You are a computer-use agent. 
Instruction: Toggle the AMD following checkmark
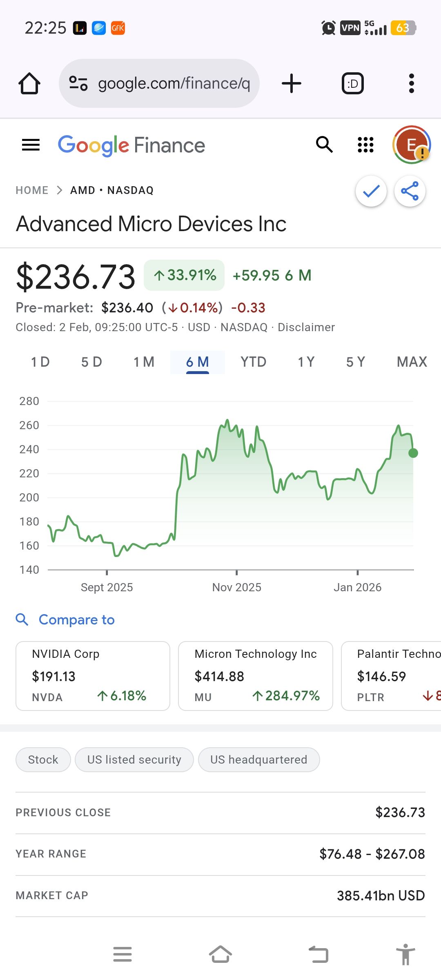pyautogui.click(x=371, y=191)
